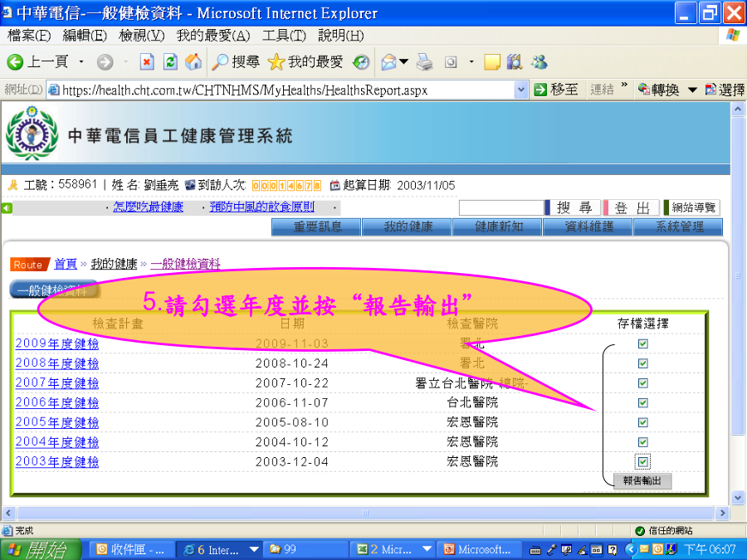Open the 系統管理 tab
Screen dimensions: 747x560
678,226
